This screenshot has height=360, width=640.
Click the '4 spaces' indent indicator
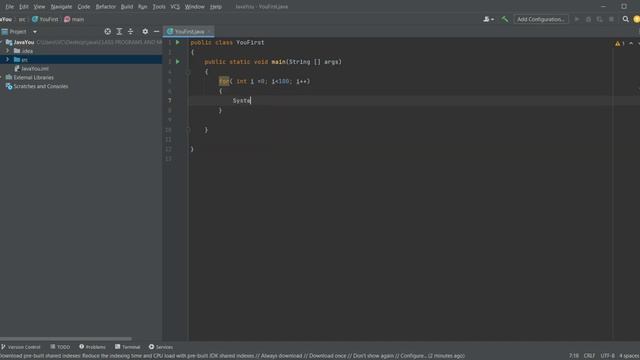(629, 356)
